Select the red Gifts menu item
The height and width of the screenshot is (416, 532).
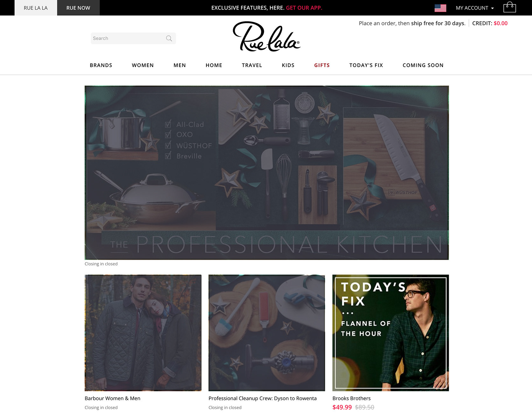coord(322,65)
